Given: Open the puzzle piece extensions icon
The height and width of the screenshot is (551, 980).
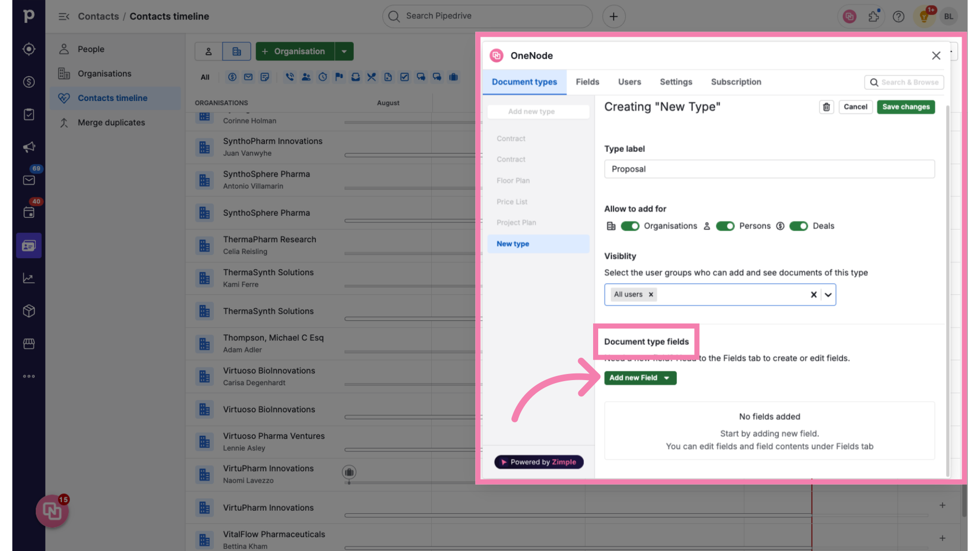Looking at the screenshot, I should tap(873, 16).
